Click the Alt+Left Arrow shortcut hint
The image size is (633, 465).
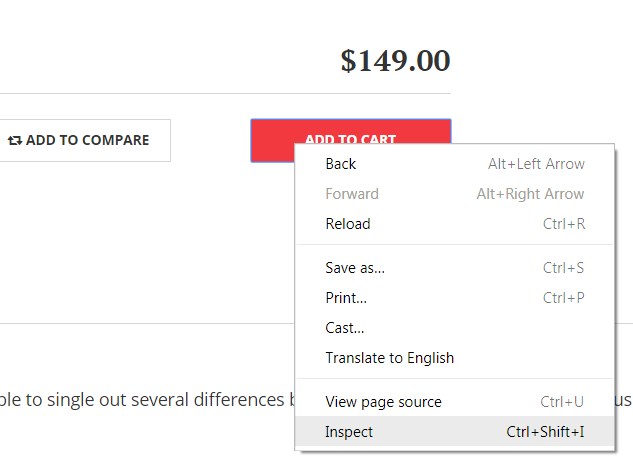pyautogui.click(x=536, y=164)
